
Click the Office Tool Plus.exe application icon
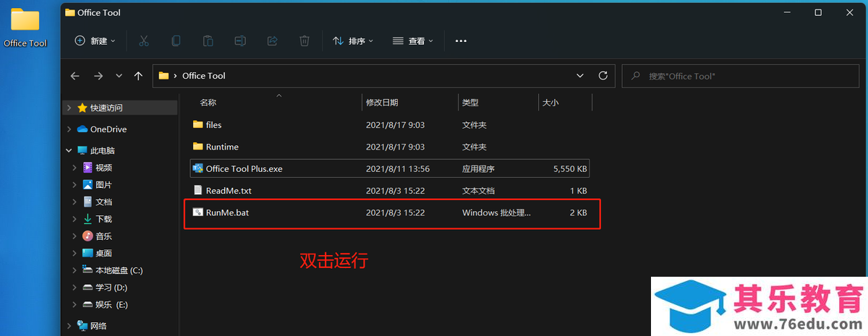tap(198, 168)
